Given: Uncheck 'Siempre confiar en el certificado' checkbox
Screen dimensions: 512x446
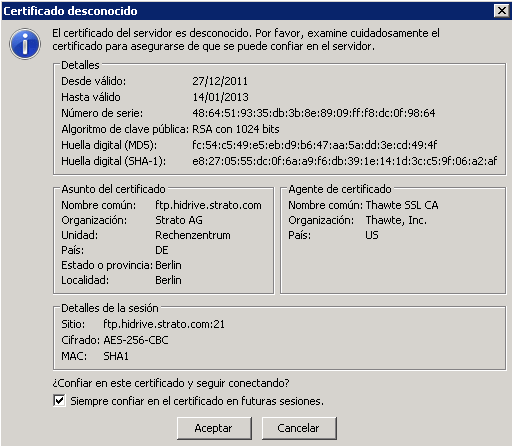Looking at the screenshot, I should click(x=59, y=400).
